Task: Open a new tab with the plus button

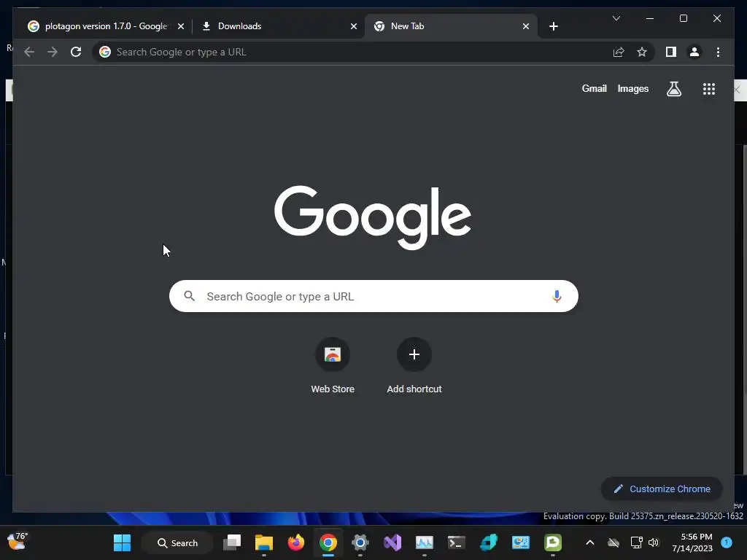Action: 553,26
